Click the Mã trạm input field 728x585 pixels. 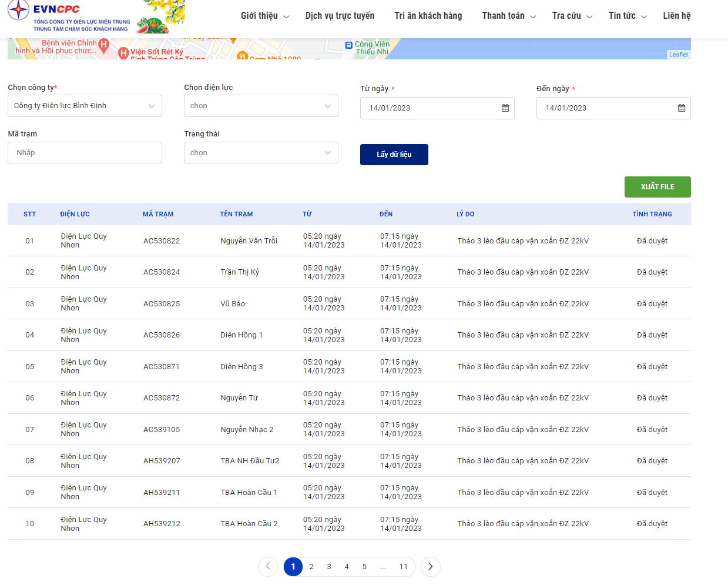(x=85, y=153)
